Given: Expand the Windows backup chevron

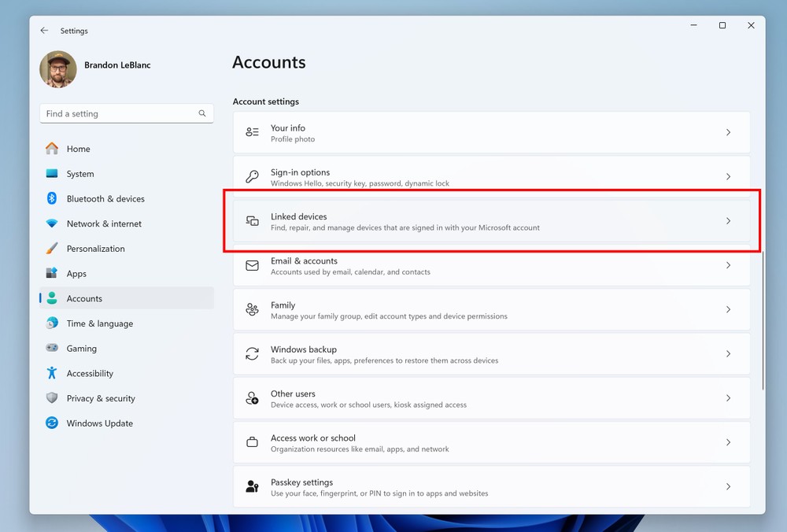Looking at the screenshot, I should (x=728, y=354).
